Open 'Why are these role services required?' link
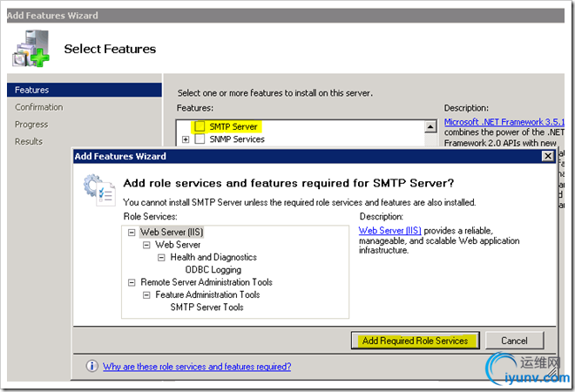This screenshot has width=575, height=392. point(196,367)
